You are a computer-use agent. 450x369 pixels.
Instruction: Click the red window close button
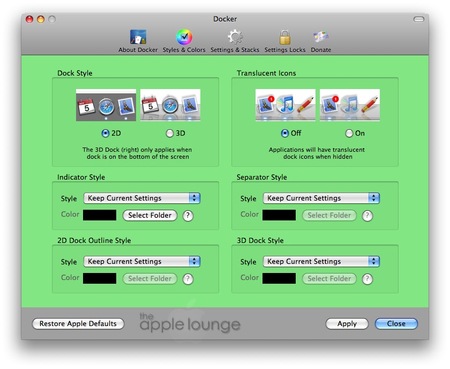29,19
